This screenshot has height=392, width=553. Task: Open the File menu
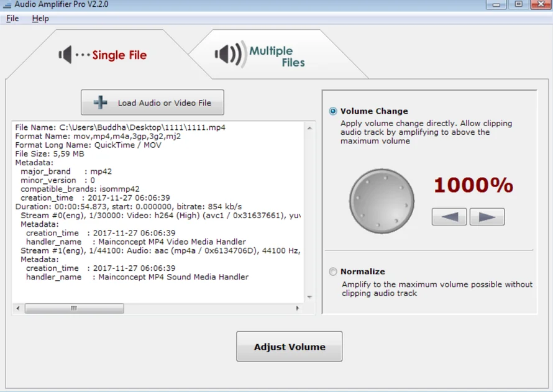pos(12,19)
